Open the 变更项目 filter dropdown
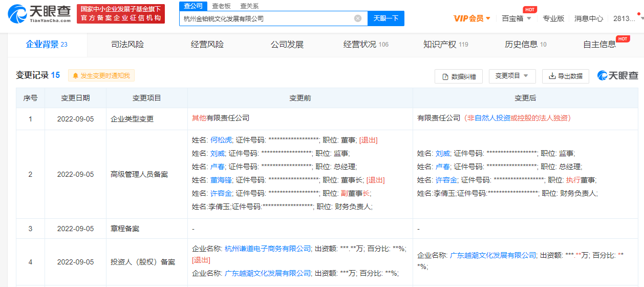644x287 pixels. (x=512, y=76)
